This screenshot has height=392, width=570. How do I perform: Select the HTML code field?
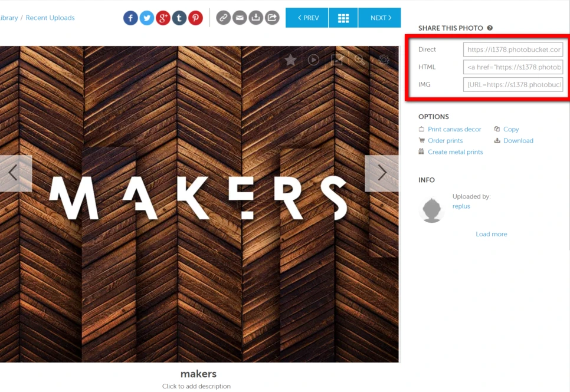(x=513, y=67)
